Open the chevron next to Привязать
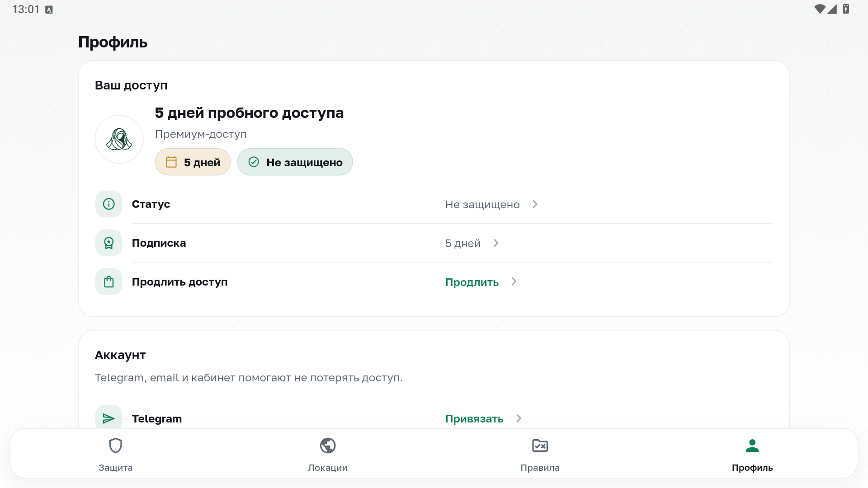Screen dimensions: 868x488 [519, 418]
